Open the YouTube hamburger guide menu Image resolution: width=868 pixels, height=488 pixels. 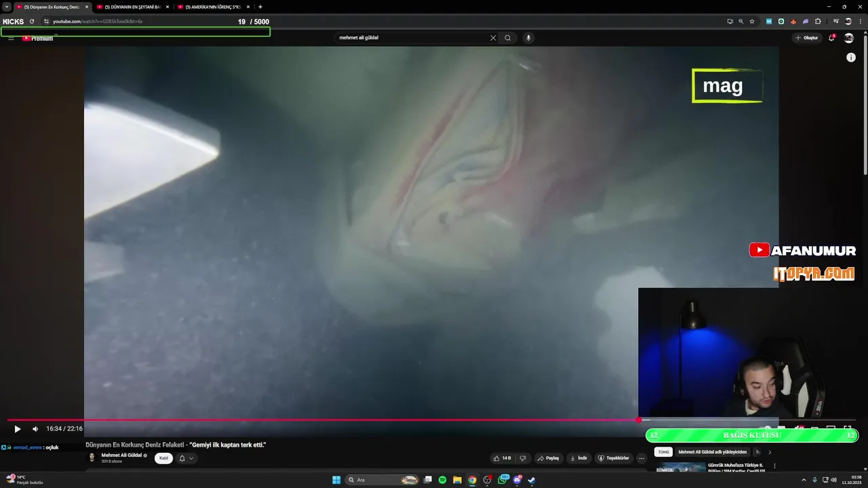(11, 38)
